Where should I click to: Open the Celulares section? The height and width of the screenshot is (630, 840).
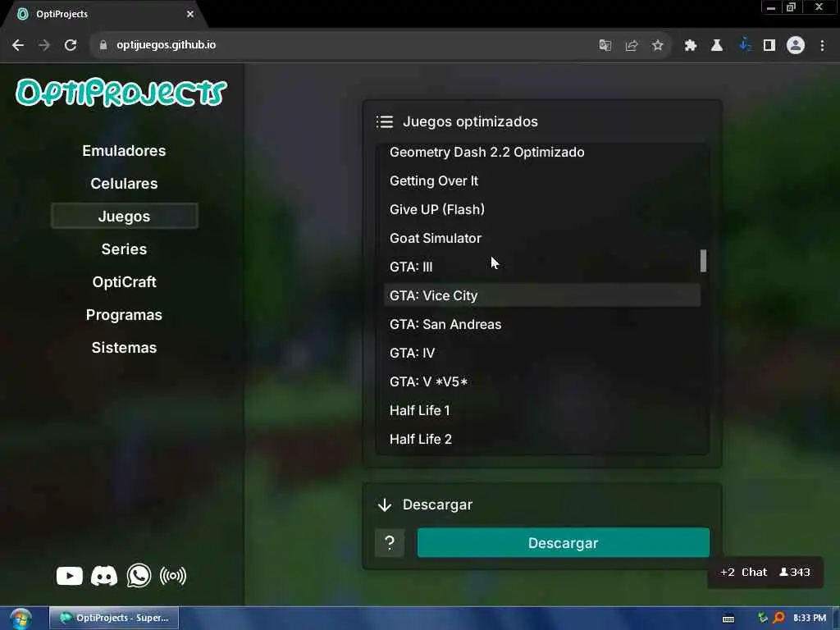click(125, 183)
